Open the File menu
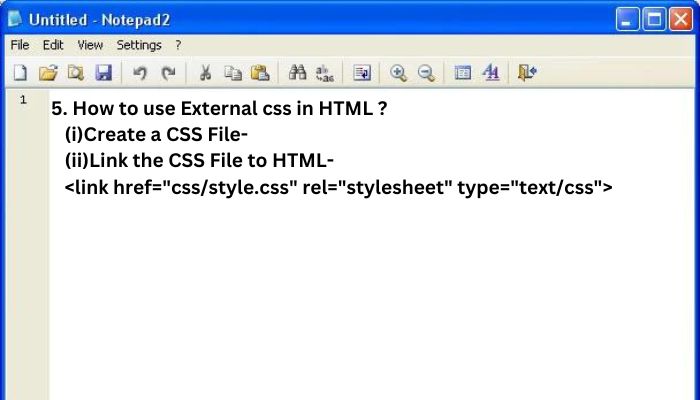This screenshot has width=700, height=400. click(20, 45)
